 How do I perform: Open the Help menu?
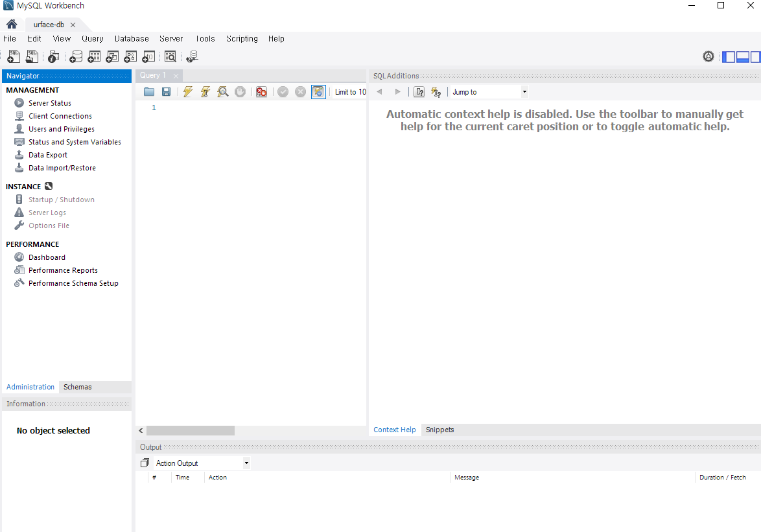coord(276,39)
